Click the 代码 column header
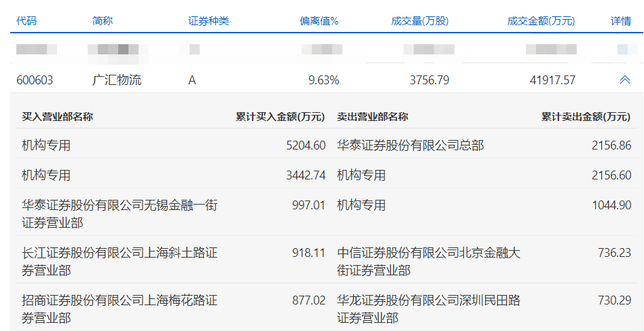The image size is (644, 331). click(26, 21)
